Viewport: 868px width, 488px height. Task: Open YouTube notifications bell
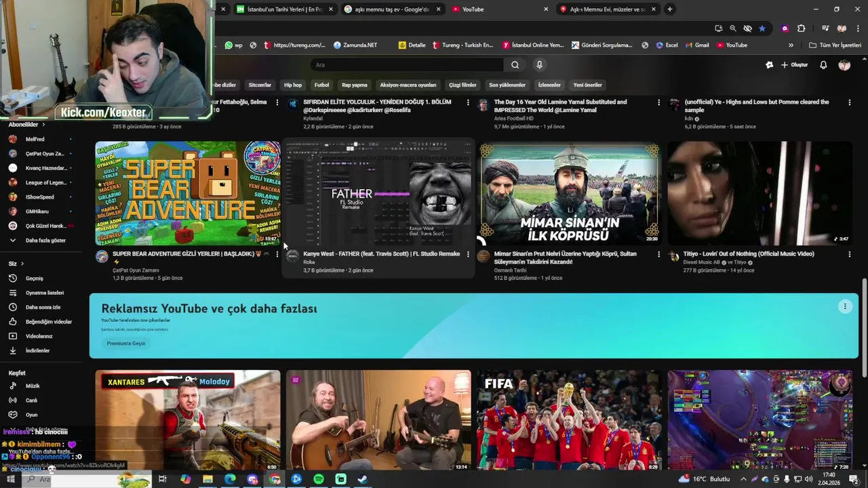[x=823, y=65]
